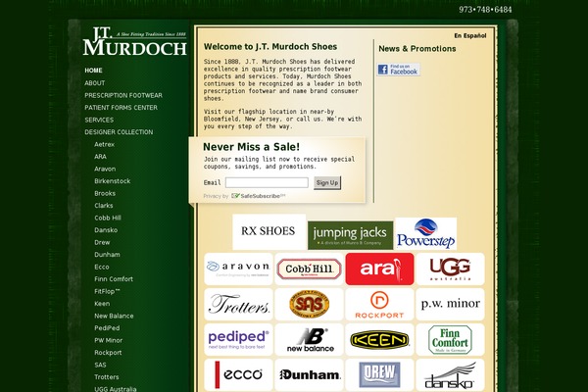The width and height of the screenshot is (588, 392).
Task: Open the UGG Australia brand logo
Action: [x=449, y=269]
